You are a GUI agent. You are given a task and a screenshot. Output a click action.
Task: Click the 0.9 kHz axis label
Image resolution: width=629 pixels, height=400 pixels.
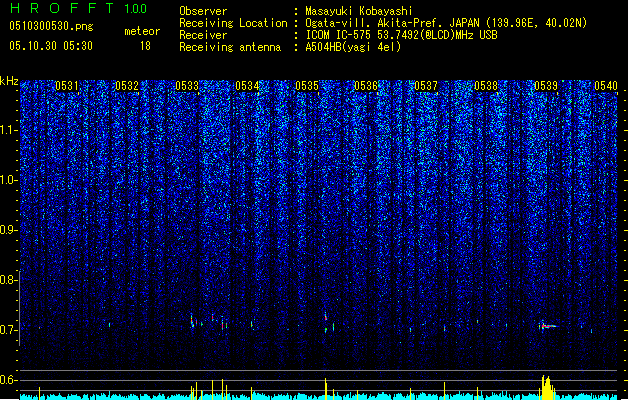[x=9, y=230]
